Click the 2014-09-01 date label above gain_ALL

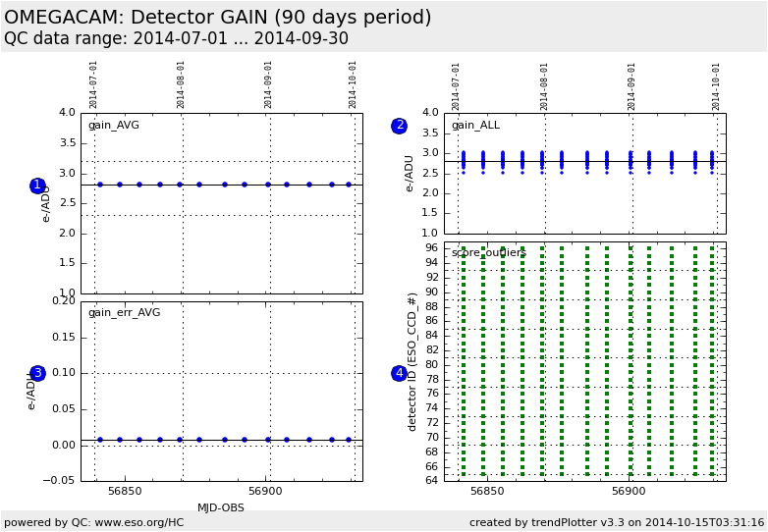pyautogui.click(x=631, y=85)
